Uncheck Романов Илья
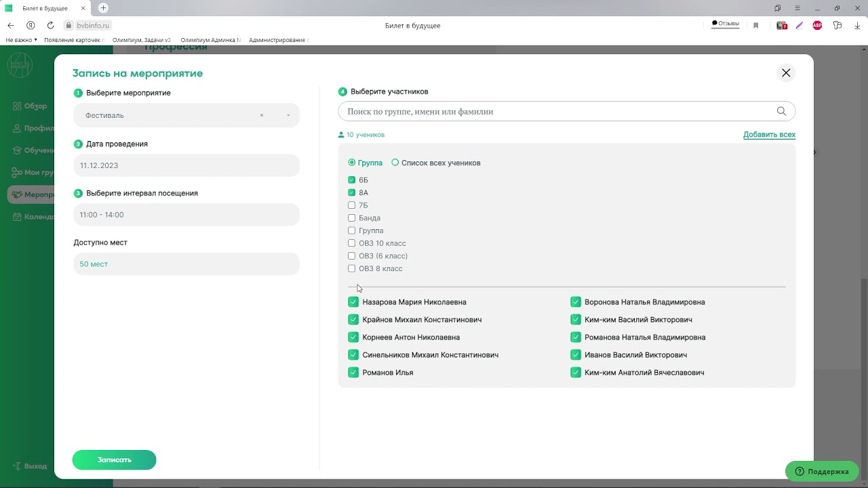Image resolution: width=868 pixels, height=488 pixels. click(353, 373)
